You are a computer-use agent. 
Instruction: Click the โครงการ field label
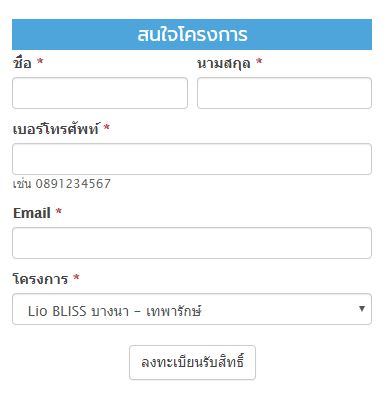pos(40,279)
